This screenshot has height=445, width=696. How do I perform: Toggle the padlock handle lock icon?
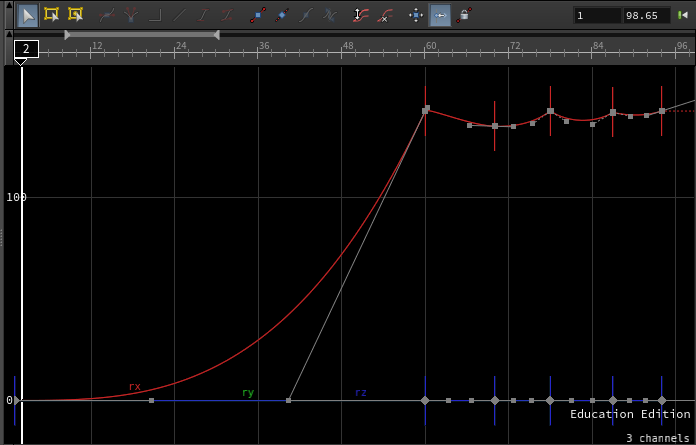464,15
